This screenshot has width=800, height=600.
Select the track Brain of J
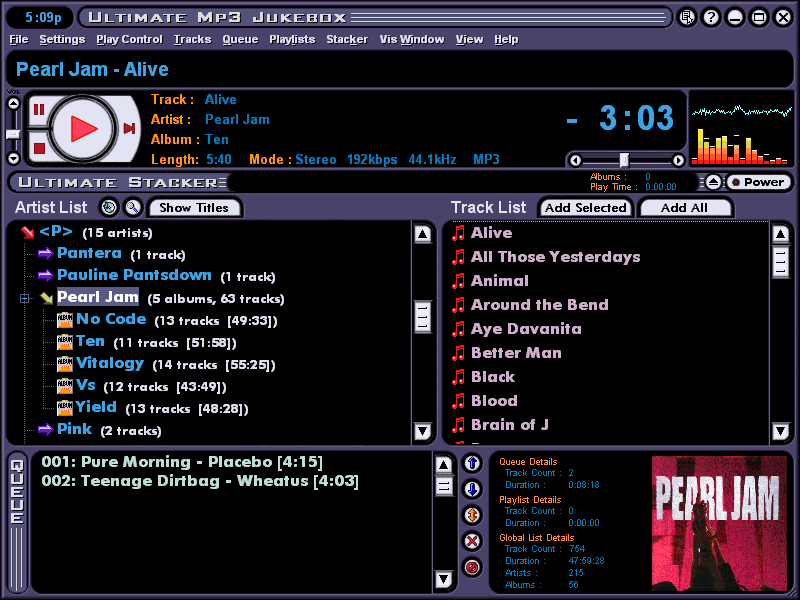[510, 425]
